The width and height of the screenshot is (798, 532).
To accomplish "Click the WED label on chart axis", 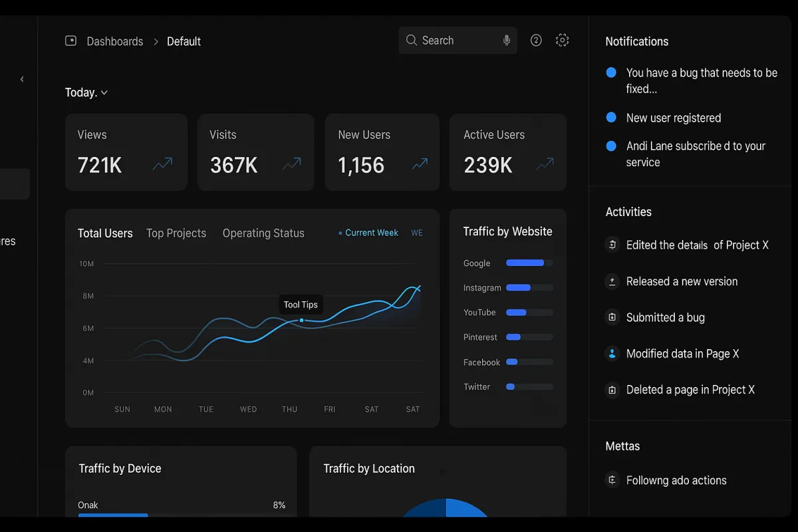I will 249,409.
